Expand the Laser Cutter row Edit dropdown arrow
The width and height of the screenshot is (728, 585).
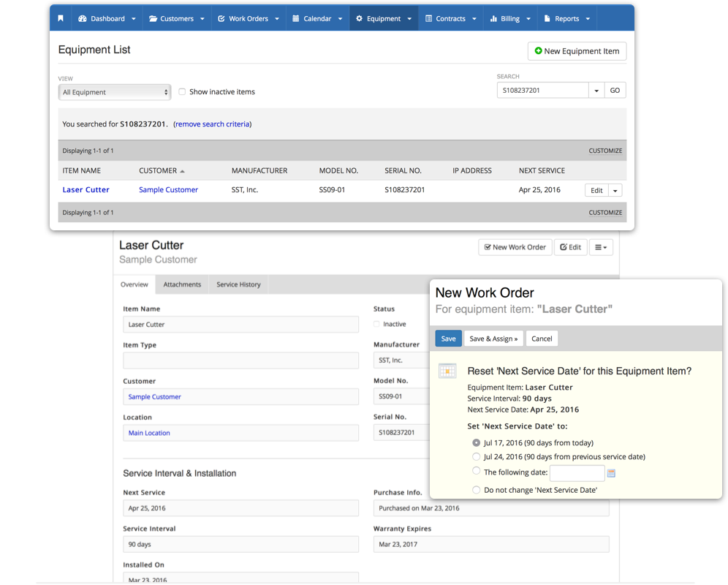615,191
